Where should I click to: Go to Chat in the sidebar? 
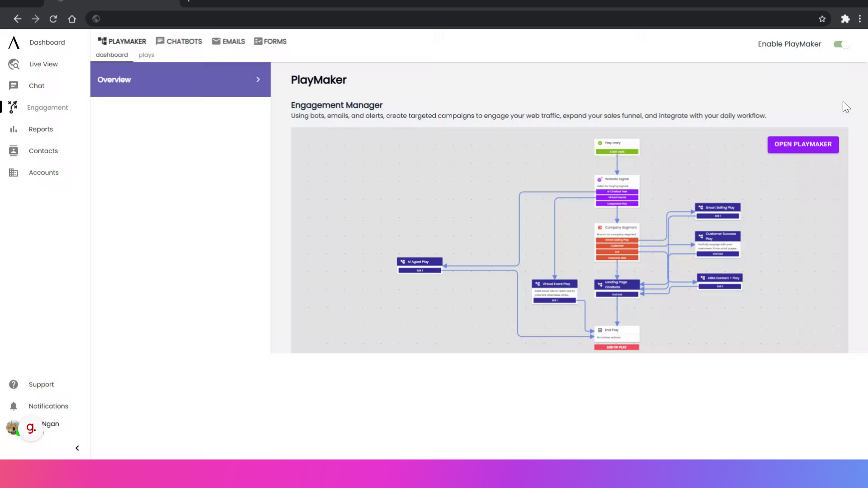[x=37, y=86]
